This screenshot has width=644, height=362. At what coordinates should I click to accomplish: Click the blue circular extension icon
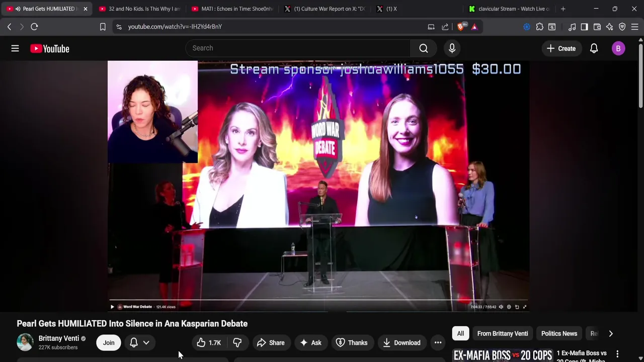(527, 27)
